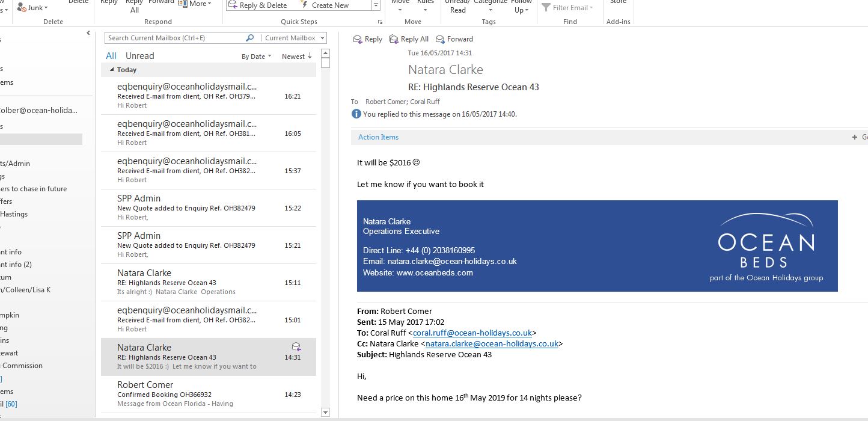
Task: Collapse the Today group in the message list
Action: pos(112,70)
